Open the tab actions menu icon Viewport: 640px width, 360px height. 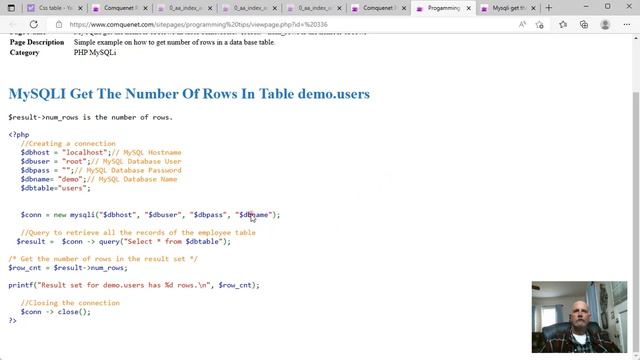[x=11, y=8]
